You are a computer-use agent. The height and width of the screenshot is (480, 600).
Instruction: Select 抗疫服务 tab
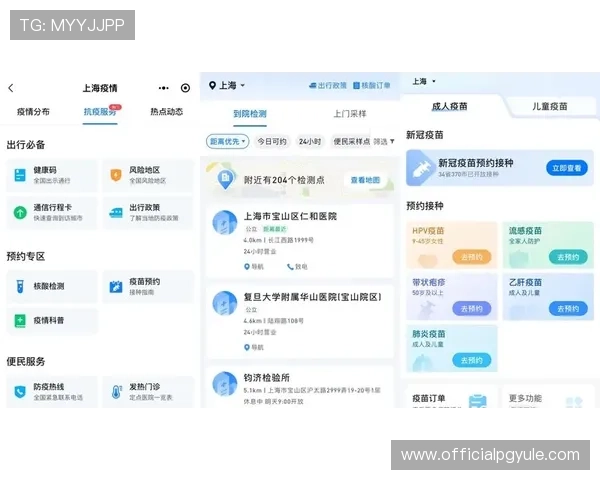point(100,112)
